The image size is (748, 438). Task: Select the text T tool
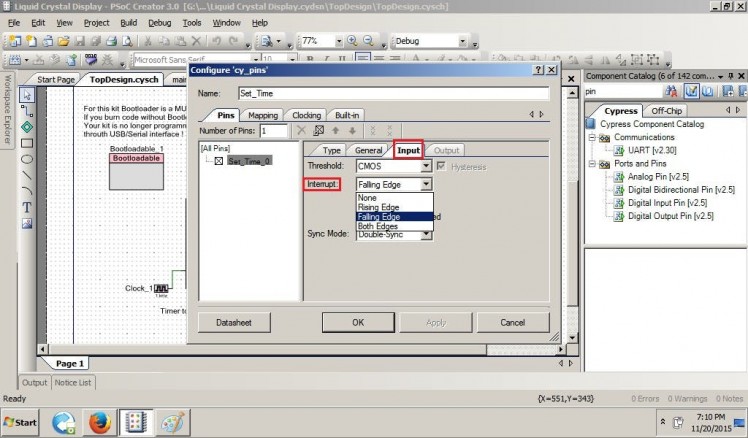[x=27, y=207]
